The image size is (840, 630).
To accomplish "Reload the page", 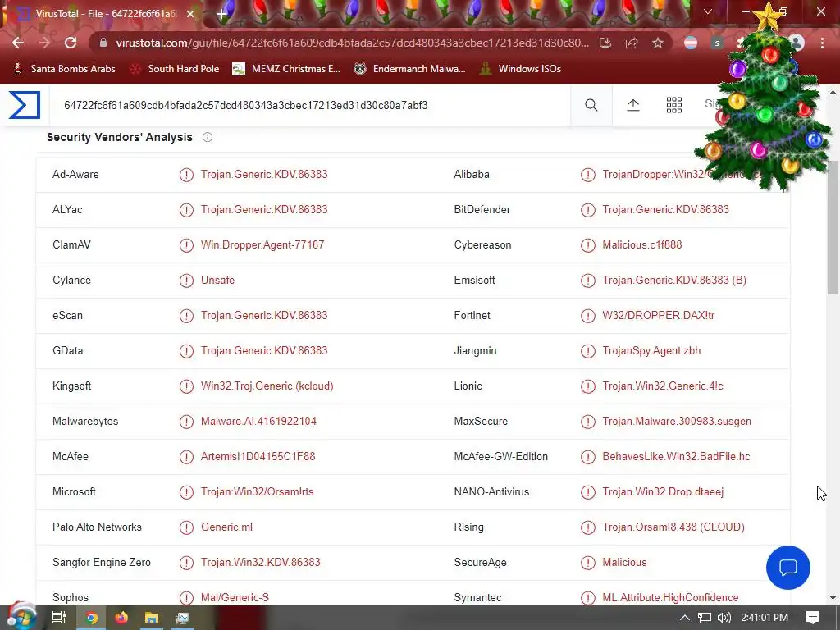I will (71, 43).
